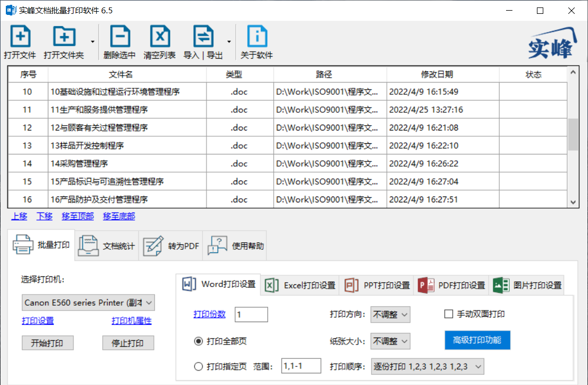The image size is (588, 385).
Task: Click the 上移 link
Action: pos(19,216)
